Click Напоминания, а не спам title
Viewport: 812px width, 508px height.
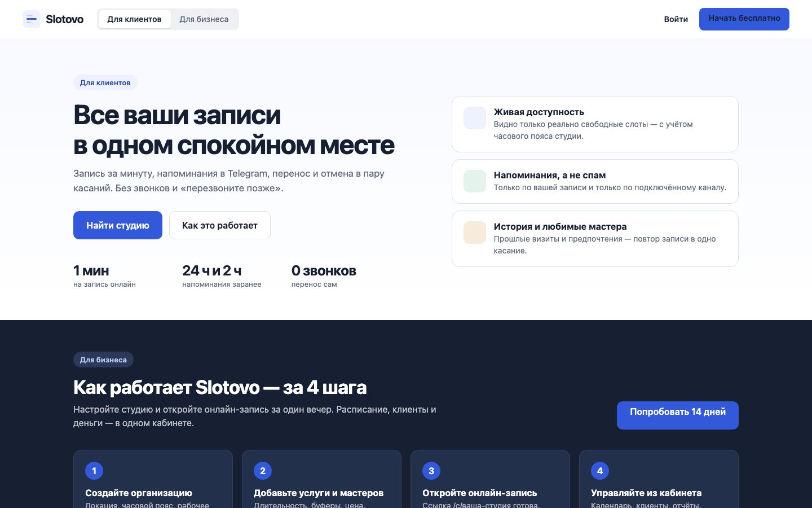point(550,175)
